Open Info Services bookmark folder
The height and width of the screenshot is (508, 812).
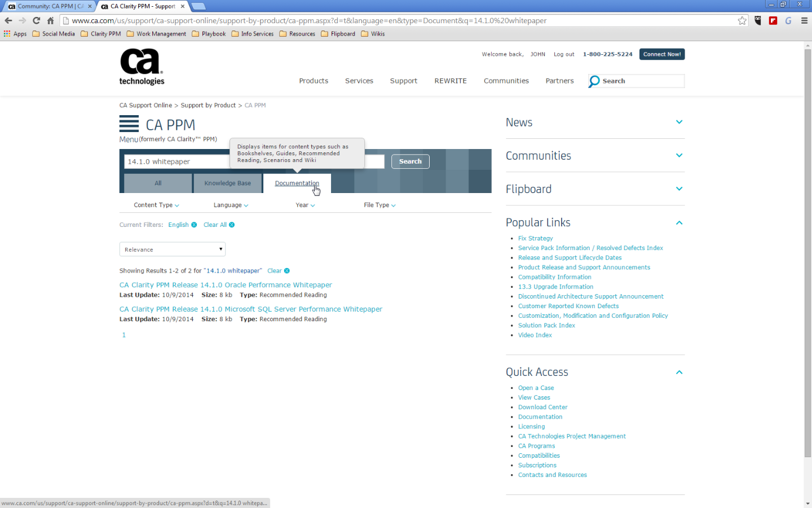[253, 34]
